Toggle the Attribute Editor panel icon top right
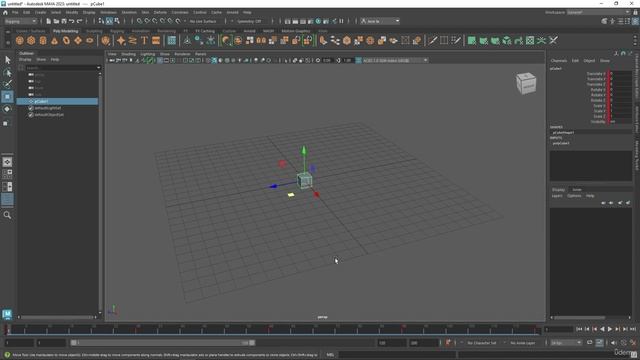The image size is (640, 360). pyautogui.click(x=620, y=21)
